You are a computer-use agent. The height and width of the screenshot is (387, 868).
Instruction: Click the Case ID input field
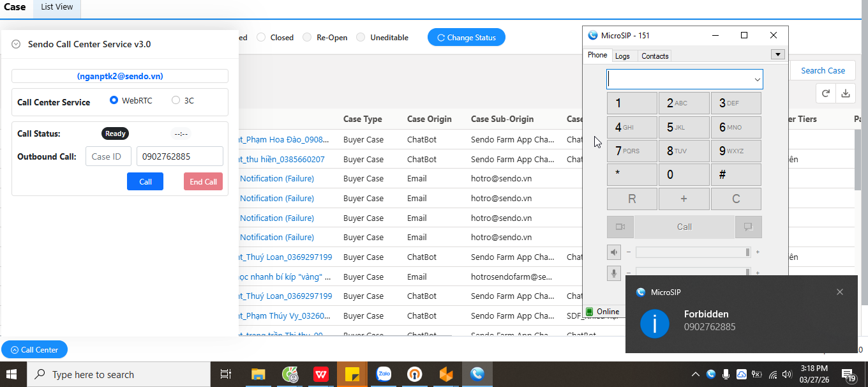pos(108,156)
